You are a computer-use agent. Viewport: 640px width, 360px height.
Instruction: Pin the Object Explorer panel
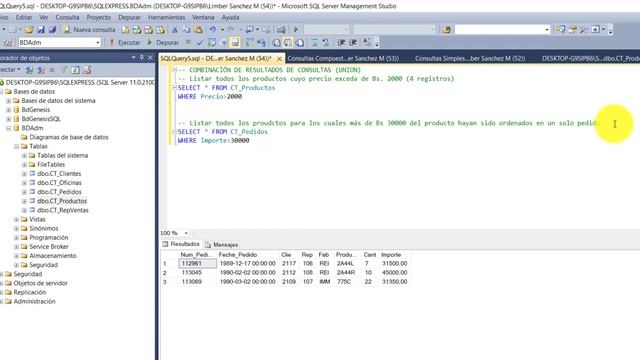coord(142,58)
